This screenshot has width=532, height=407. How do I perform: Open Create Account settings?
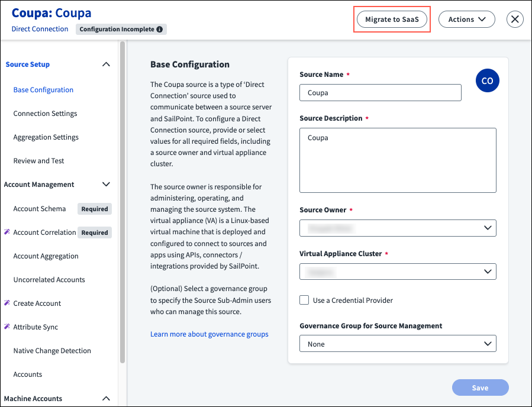click(x=37, y=303)
